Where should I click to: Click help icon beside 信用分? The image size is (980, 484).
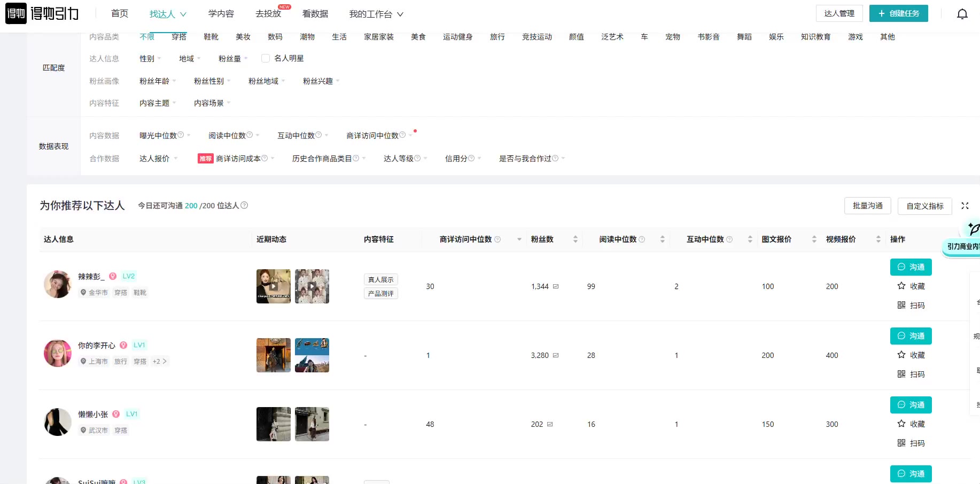click(471, 158)
